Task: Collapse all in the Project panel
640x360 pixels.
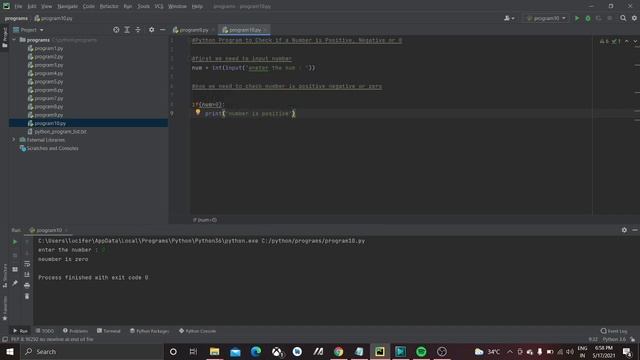Action: click(x=138, y=30)
